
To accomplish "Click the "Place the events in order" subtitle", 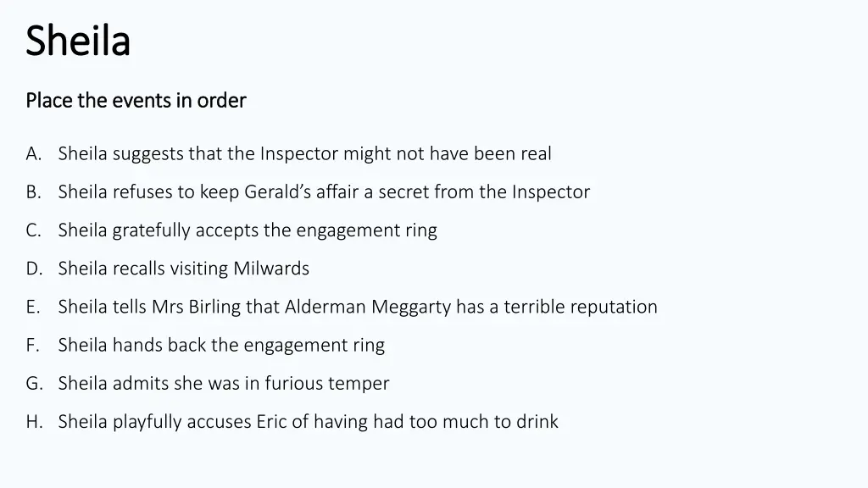I will click(x=136, y=101).
